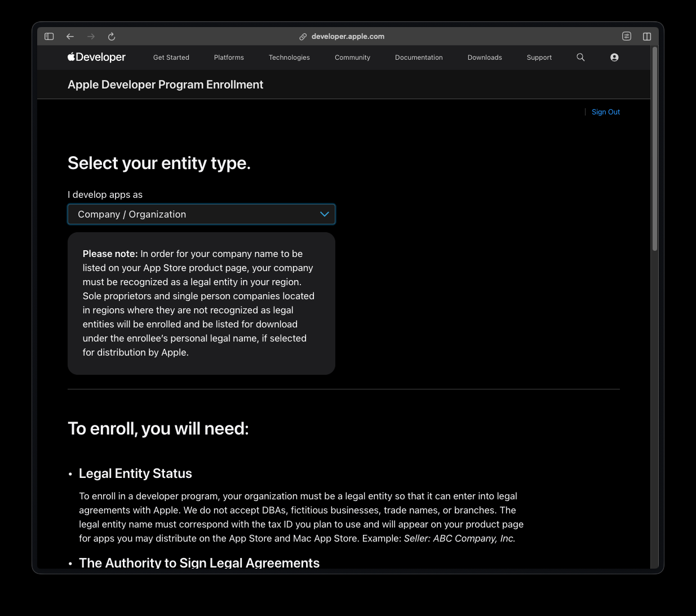Click the 'Legal Entity Status' heading

(x=135, y=473)
